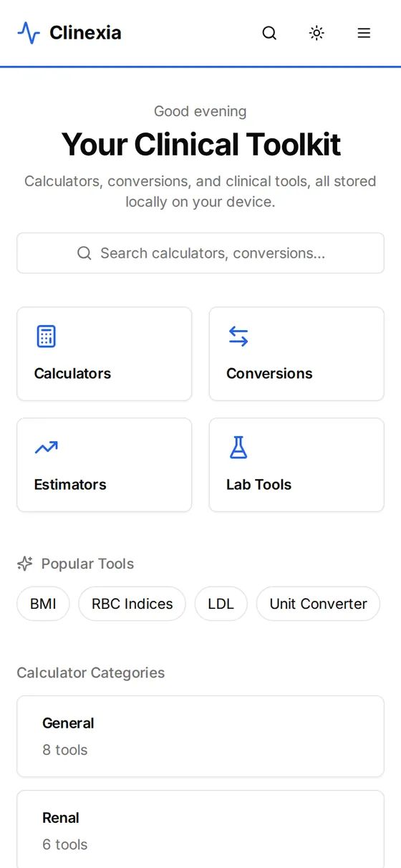The image size is (401, 868).
Task: Click the Good evening greeting text
Action: (x=200, y=111)
